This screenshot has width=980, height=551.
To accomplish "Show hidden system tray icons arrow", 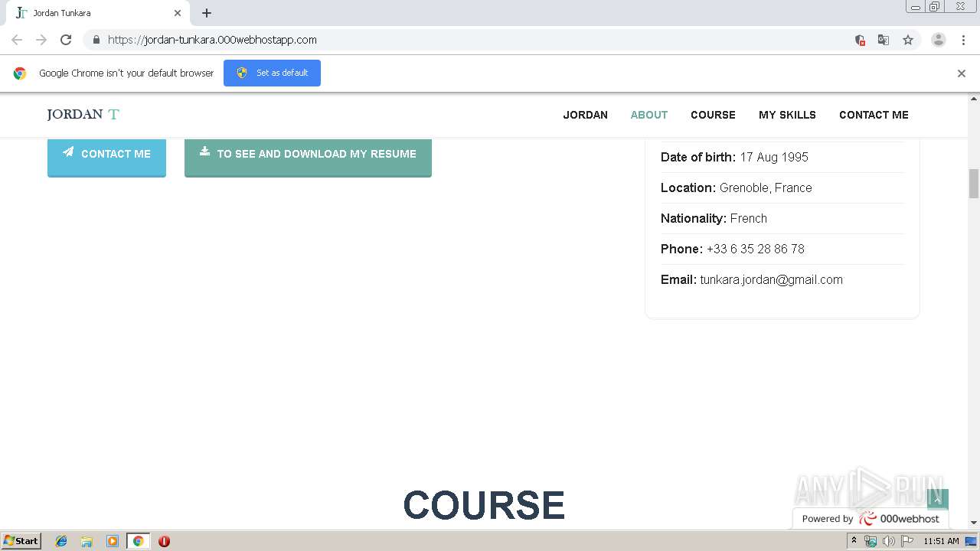I will [x=854, y=541].
